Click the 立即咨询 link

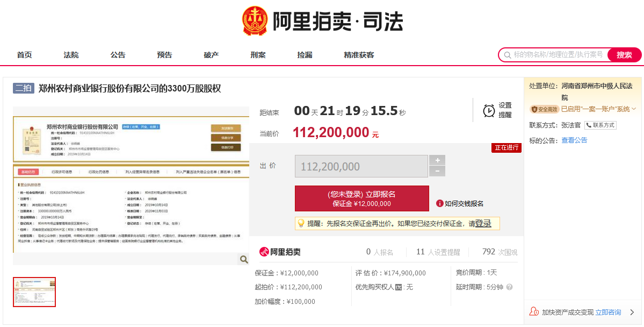coord(608,312)
